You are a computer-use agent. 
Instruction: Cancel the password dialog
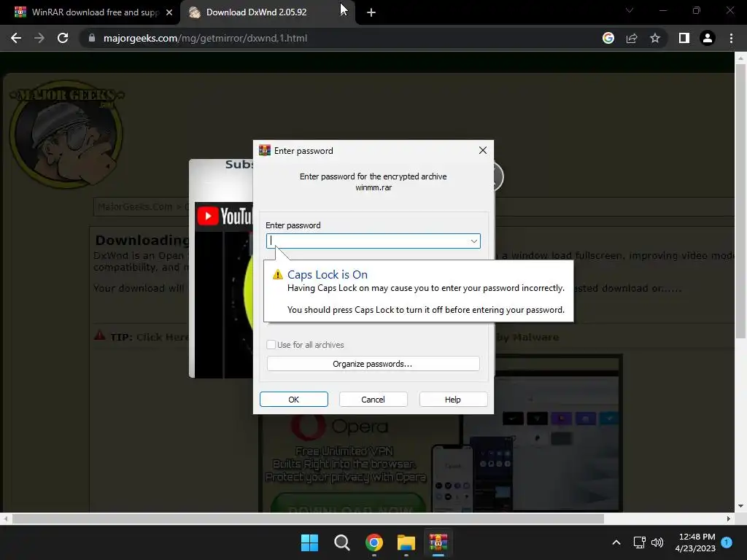click(373, 400)
